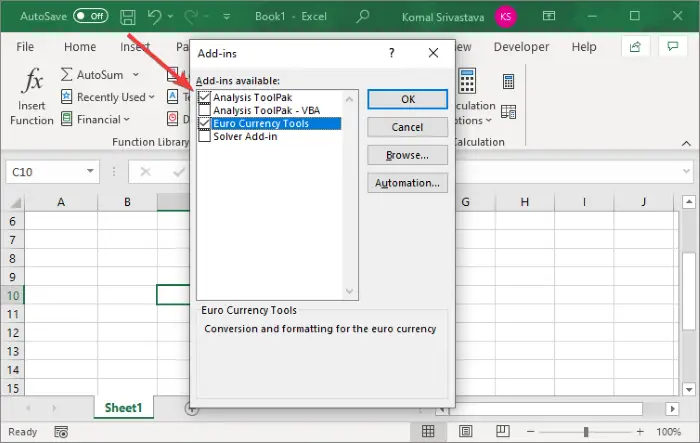Open the Search magnifier icon
Screen dimensions: 700x443
point(362,17)
